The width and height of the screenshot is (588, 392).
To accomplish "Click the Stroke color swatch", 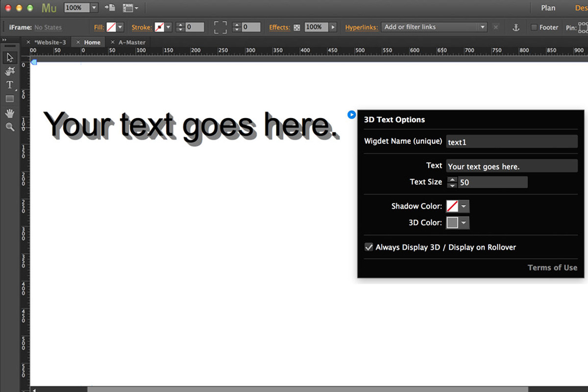I will point(160,27).
